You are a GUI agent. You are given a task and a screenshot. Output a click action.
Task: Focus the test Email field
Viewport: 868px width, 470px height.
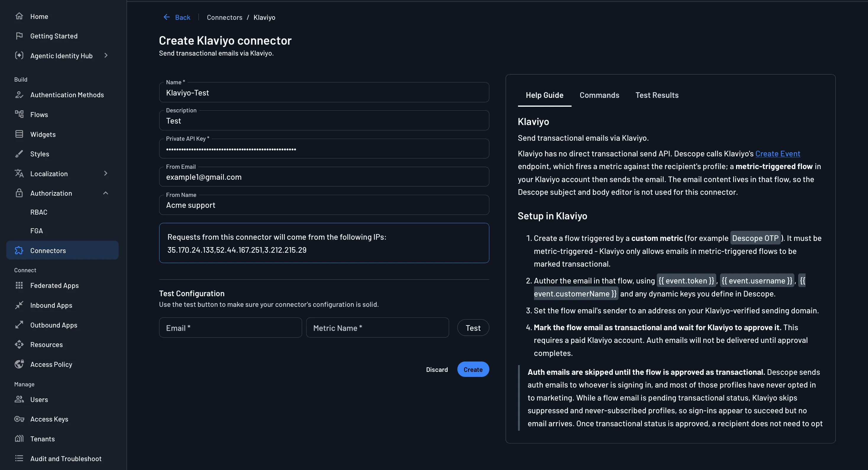[x=230, y=328]
